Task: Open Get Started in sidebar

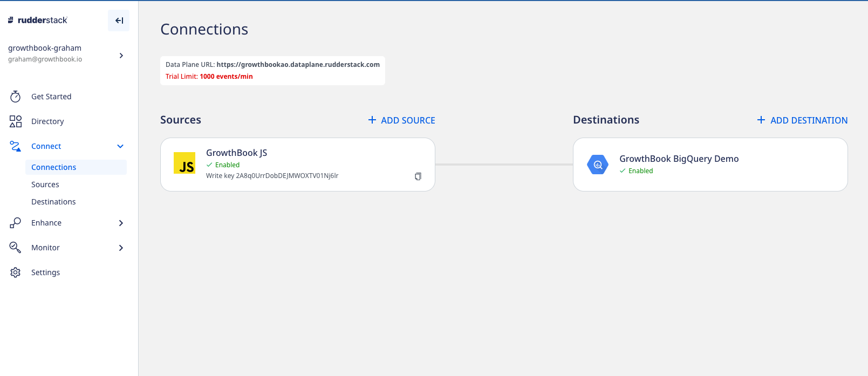Action: (51, 97)
